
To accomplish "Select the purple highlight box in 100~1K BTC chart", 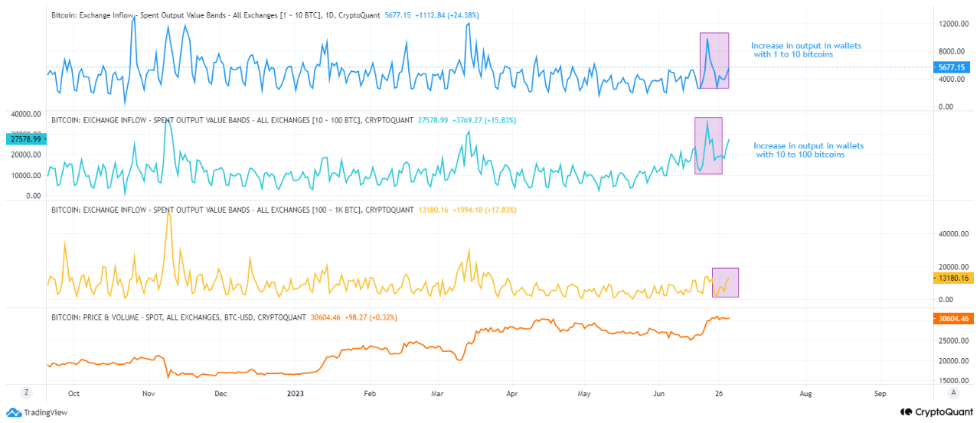I will click(725, 282).
